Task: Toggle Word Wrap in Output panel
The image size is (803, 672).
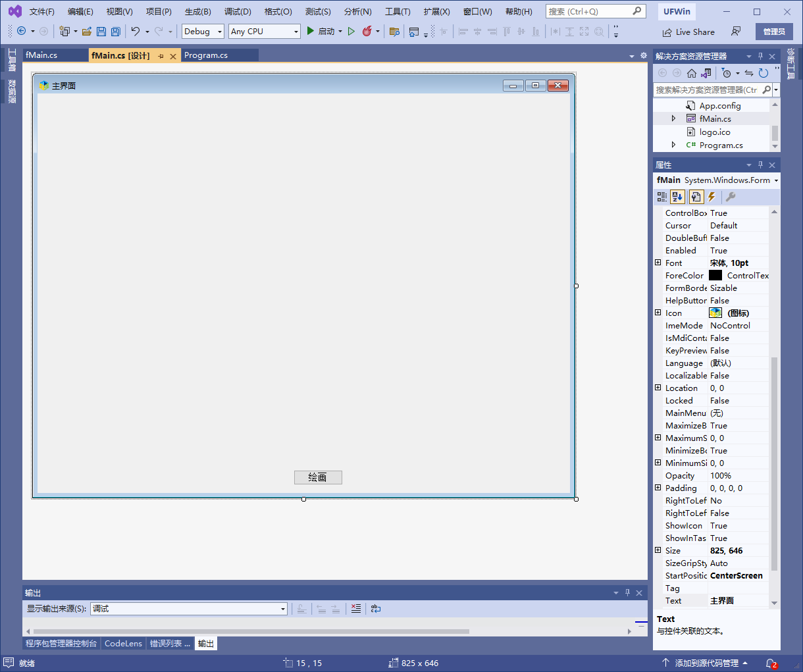Action: point(376,609)
